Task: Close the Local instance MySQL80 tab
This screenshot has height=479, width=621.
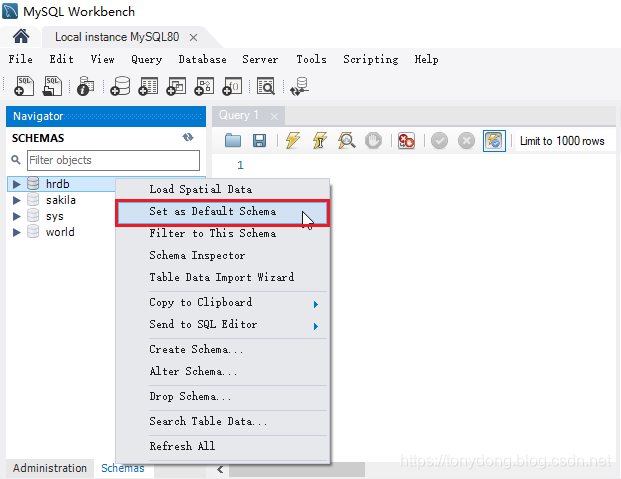Action: point(193,38)
